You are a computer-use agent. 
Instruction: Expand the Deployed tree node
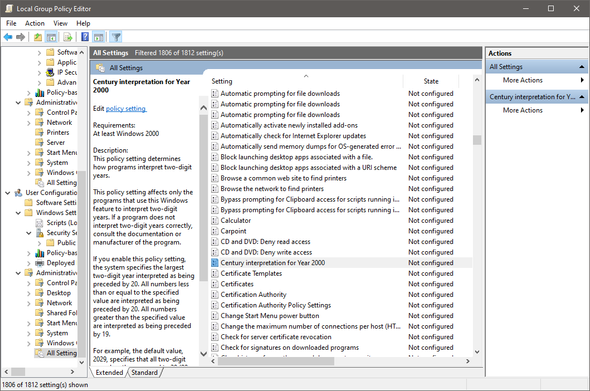tap(29, 263)
